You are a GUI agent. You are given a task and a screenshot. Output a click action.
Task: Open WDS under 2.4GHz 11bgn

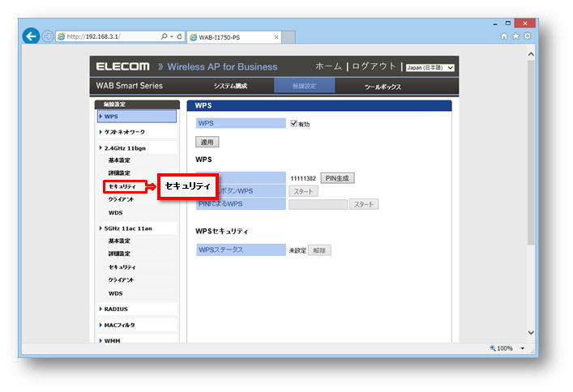tap(115, 213)
